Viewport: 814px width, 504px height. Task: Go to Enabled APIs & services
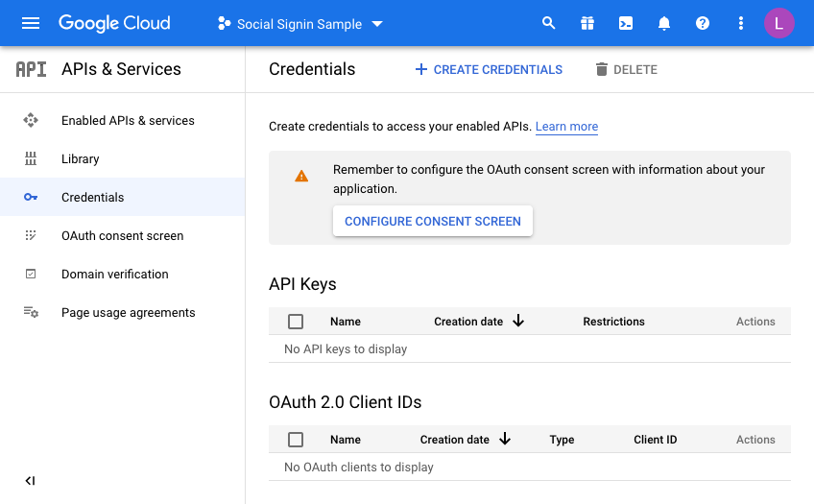coord(128,121)
